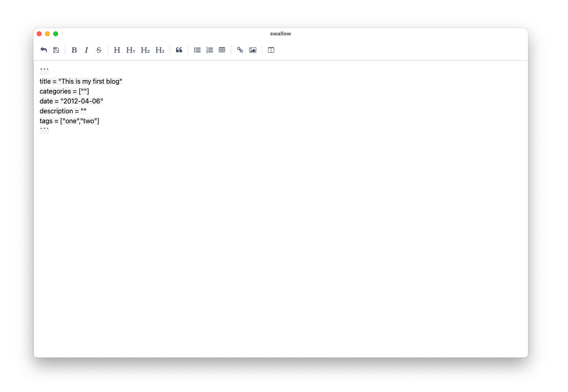Apply strikethrough formatting
This screenshot has width=568, height=392.
[99, 50]
